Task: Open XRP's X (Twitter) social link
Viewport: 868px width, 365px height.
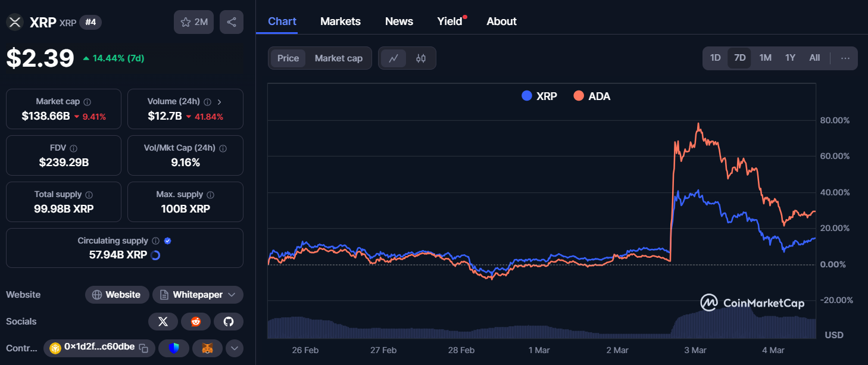Action: [x=163, y=322]
